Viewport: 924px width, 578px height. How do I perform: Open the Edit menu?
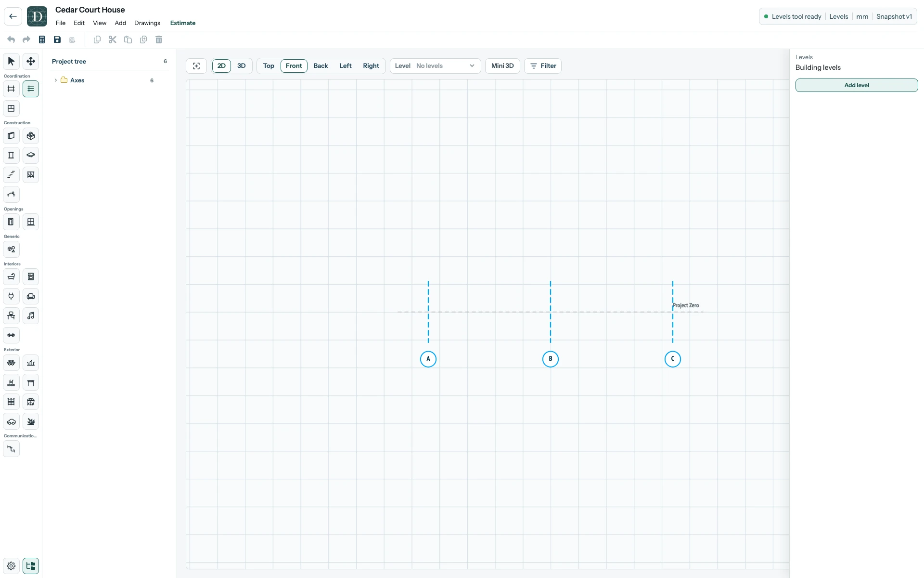pyautogui.click(x=79, y=23)
